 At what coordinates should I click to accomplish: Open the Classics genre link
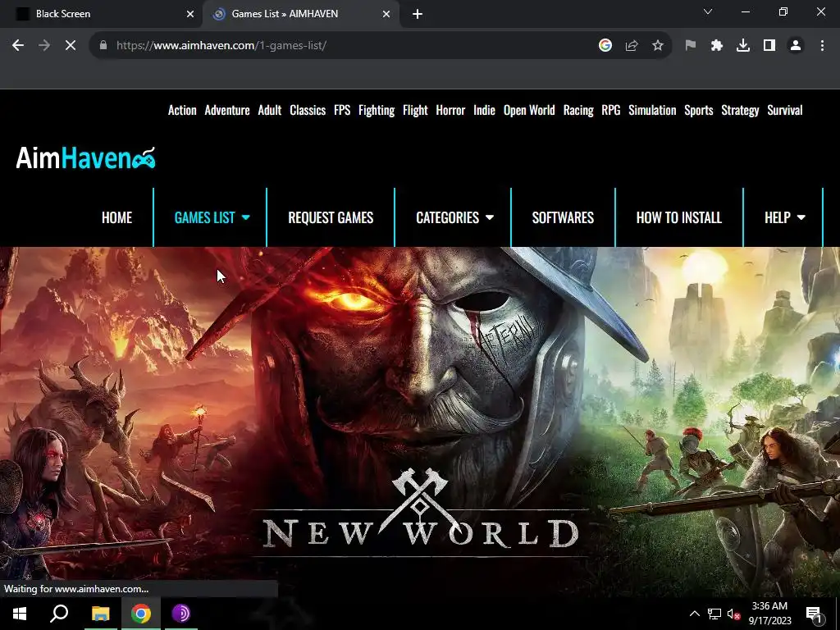(308, 111)
